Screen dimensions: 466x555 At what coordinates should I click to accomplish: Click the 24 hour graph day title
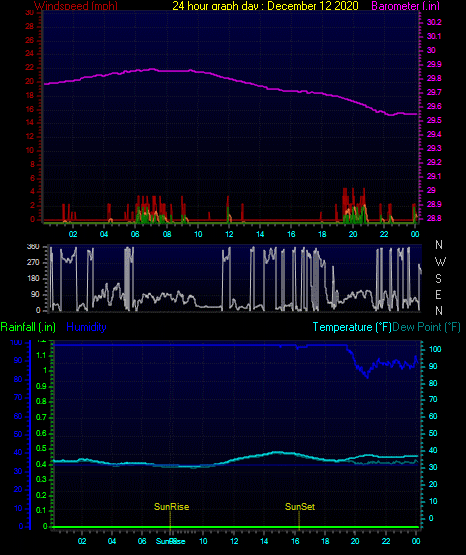tap(265, 6)
